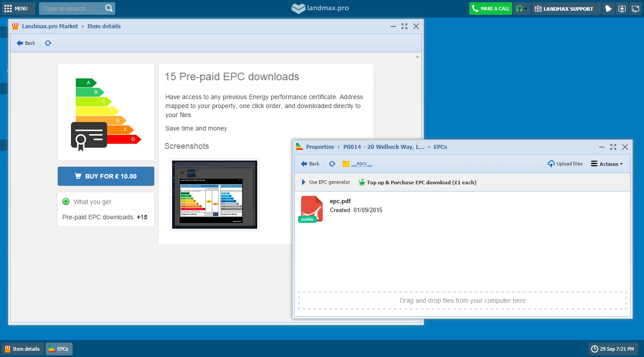Click Upload files in EPCs window

(565, 164)
